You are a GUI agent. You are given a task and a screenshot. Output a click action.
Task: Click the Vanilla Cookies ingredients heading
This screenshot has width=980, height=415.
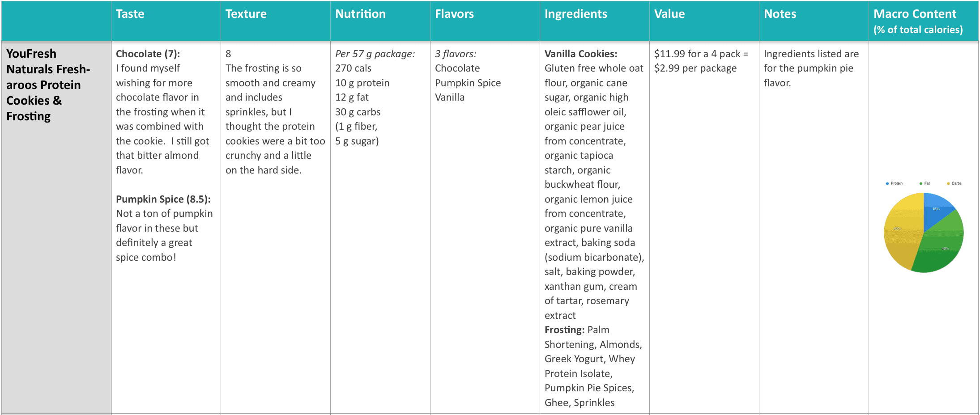(581, 54)
